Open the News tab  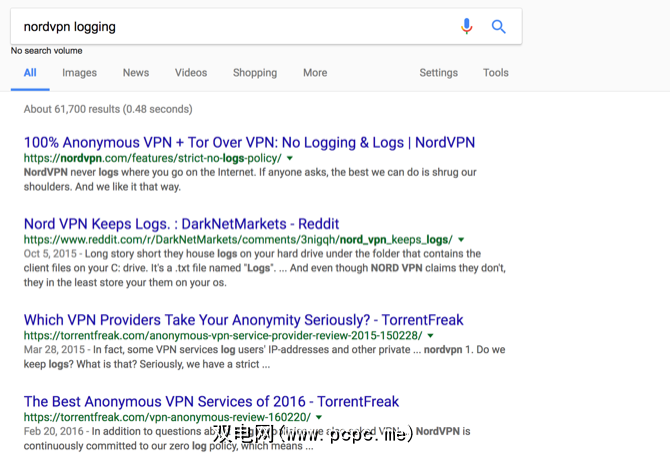tap(136, 73)
